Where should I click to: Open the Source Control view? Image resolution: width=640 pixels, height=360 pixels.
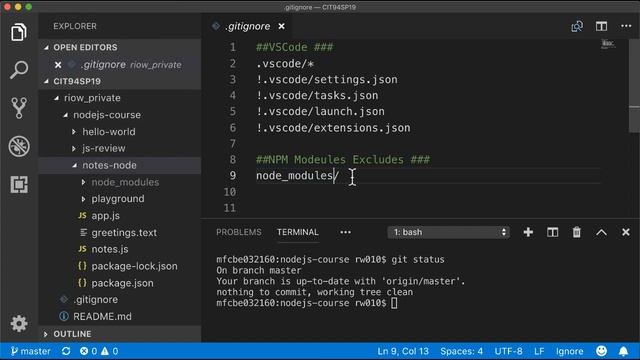[19, 108]
